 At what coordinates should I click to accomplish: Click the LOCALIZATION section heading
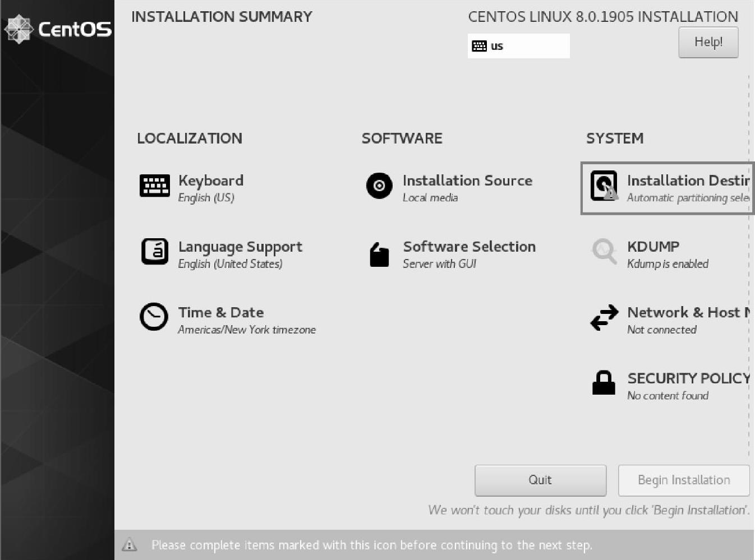(190, 138)
